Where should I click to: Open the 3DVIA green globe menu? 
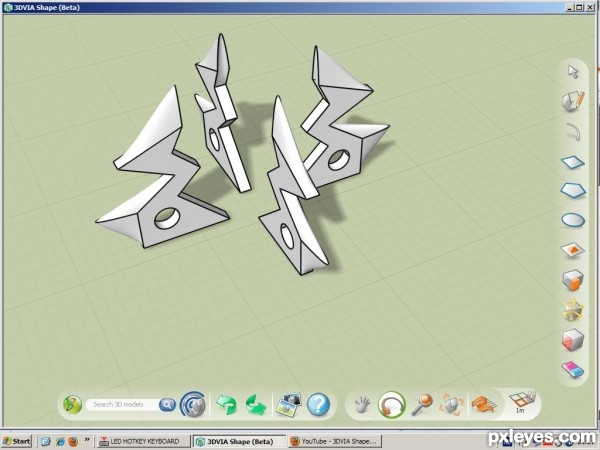coord(72,404)
